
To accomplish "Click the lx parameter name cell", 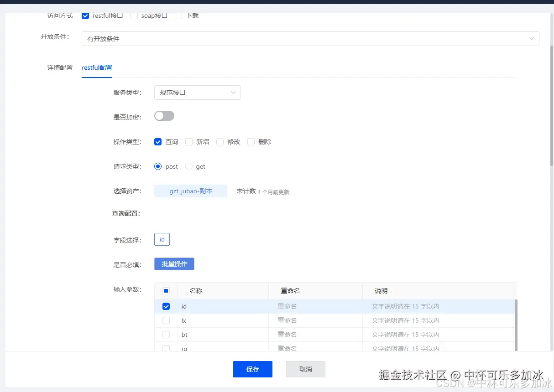I will 223,320.
